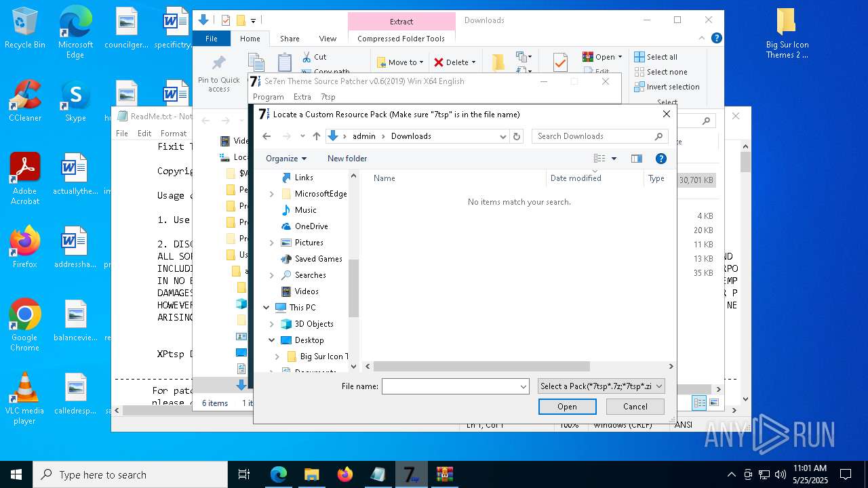Expand the Big Sur Icon folder node
868x488 pixels.
tap(277, 357)
